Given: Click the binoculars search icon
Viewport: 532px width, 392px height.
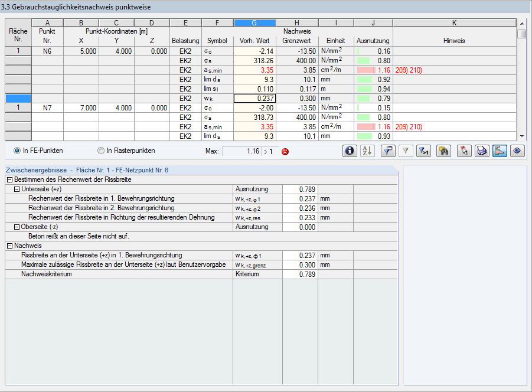Looking at the screenshot, I should coord(444,151).
